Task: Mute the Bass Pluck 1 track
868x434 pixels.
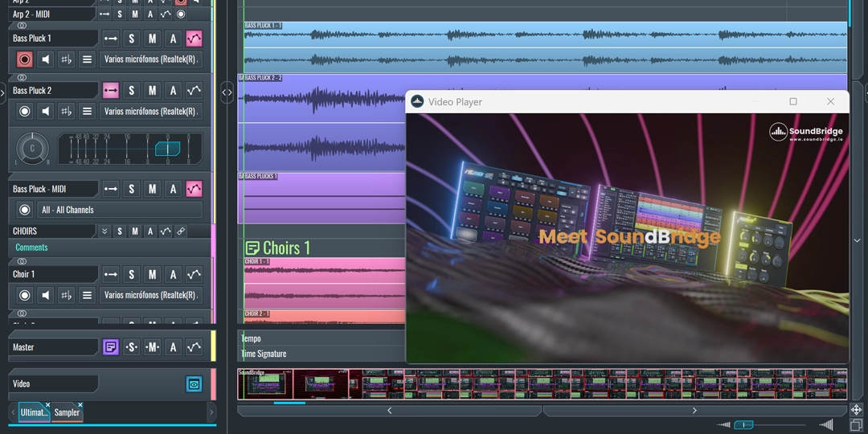Action: point(152,39)
